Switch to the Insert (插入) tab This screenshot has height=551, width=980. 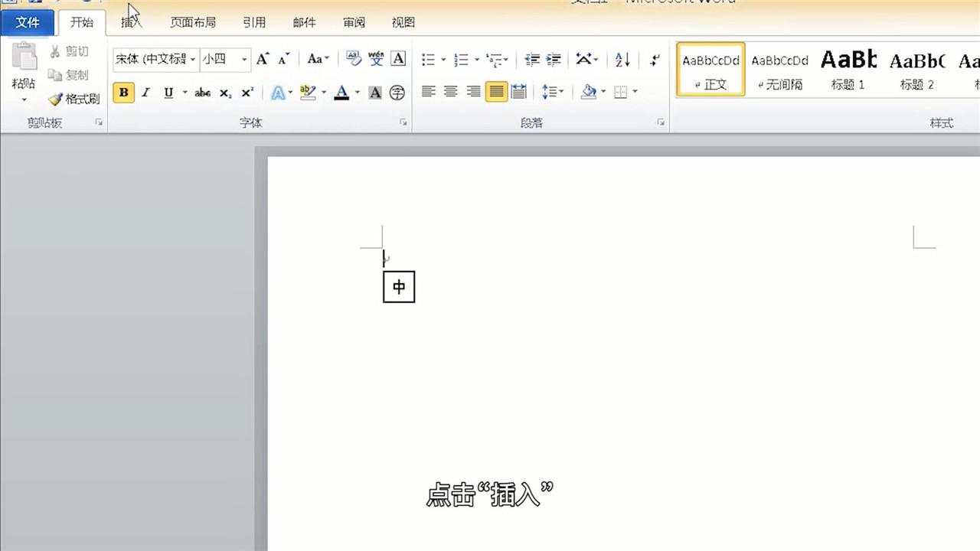click(132, 23)
